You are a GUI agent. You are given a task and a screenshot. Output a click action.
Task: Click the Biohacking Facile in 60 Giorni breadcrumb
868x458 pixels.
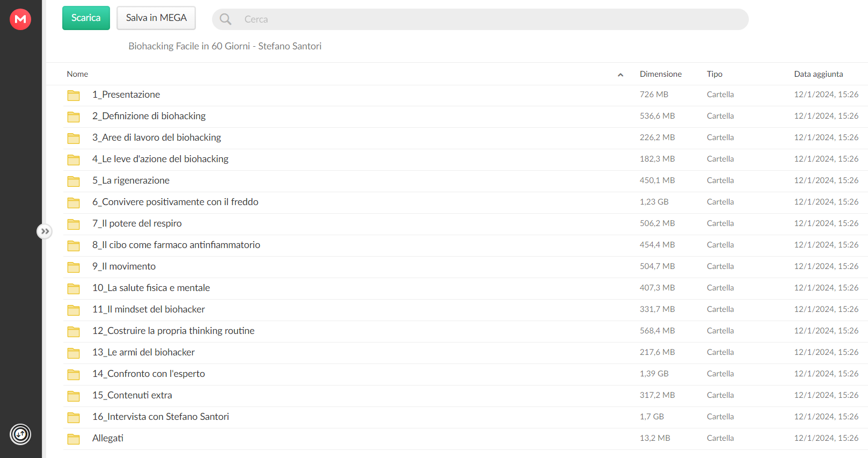coord(225,46)
